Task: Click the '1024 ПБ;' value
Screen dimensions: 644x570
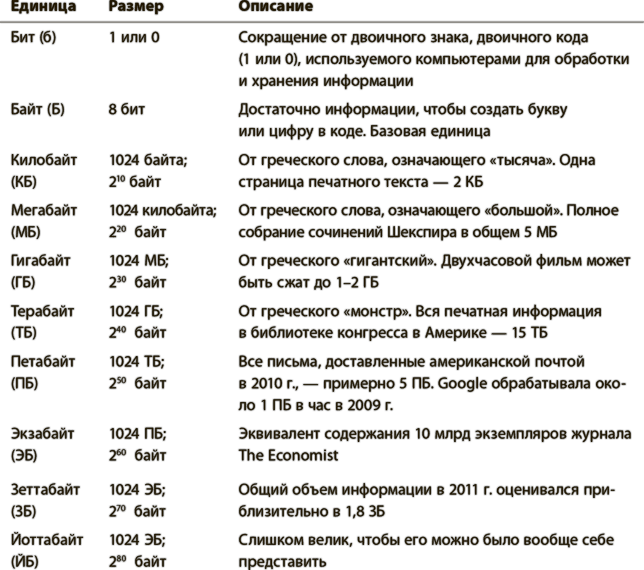Action: (x=138, y=434)
